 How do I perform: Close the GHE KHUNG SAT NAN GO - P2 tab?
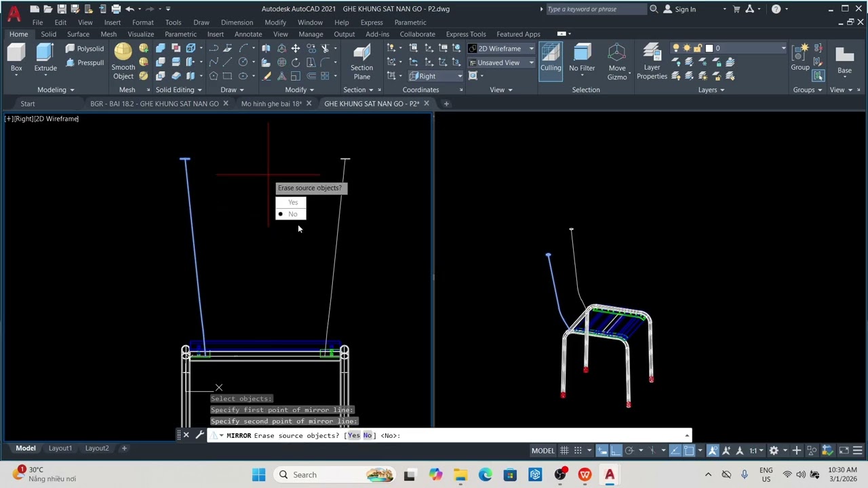tap(427, 104)
